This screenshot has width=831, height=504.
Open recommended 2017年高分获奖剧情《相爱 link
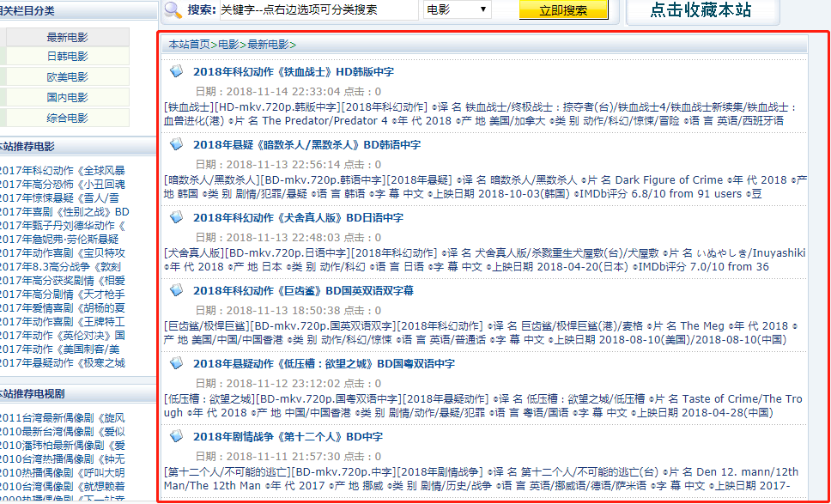pyautogui.click(x=62, y=281)
